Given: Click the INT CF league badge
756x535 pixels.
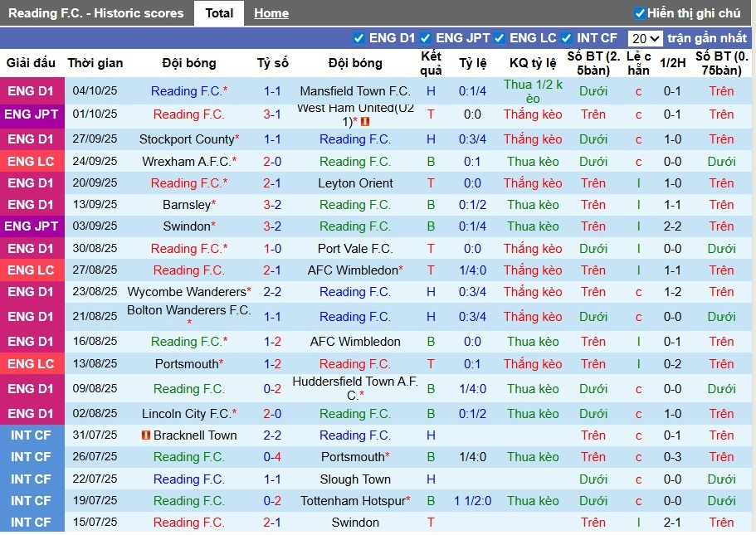Looking at the screenshot, I should [32, 435].
